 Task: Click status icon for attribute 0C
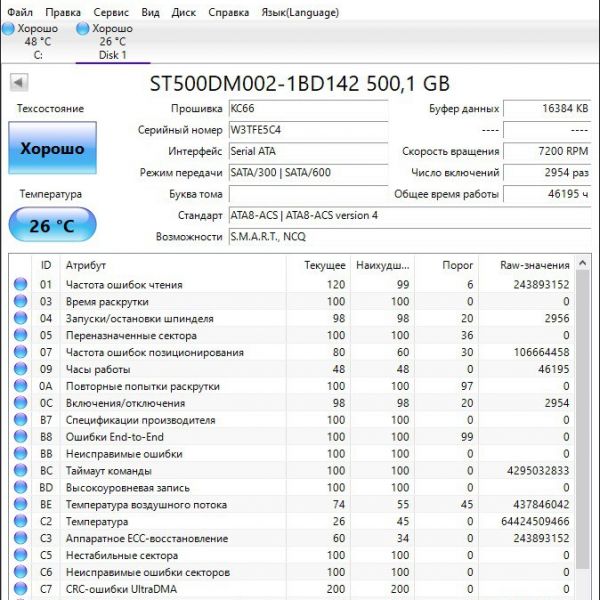(20, 403)
